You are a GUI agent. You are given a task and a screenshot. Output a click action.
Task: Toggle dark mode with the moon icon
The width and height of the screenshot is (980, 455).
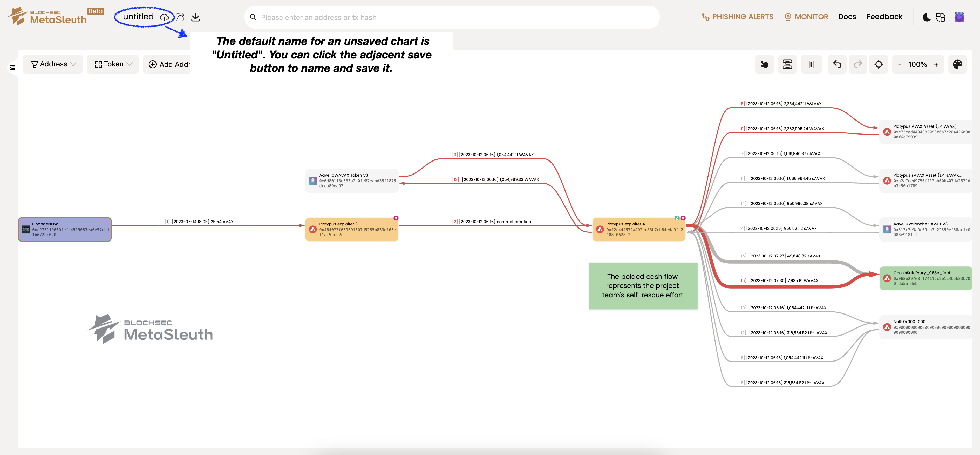tap(926, 17)
